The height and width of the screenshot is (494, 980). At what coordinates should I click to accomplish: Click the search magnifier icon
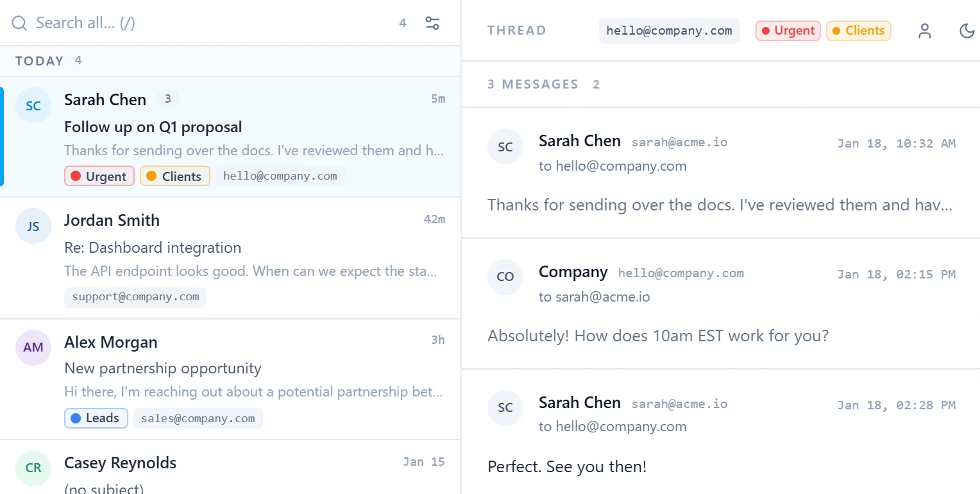pyautogui.click(x=19, y=23)
